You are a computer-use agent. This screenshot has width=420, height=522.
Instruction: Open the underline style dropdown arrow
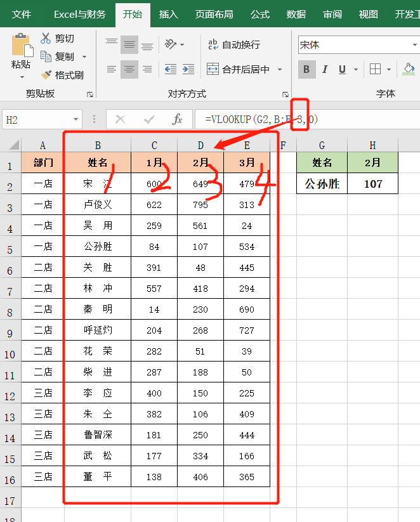coord(356,70)
